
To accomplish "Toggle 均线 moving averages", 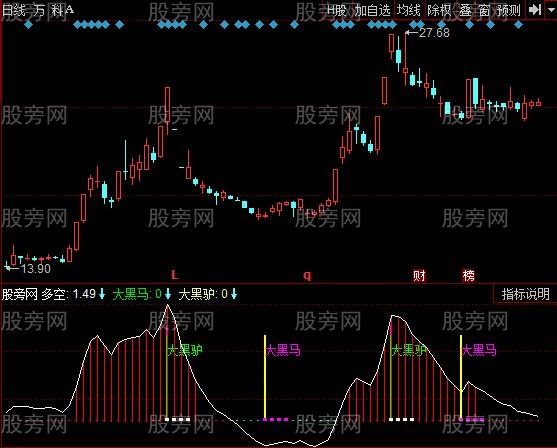I will pyautogui.click(x=409, y=10).
